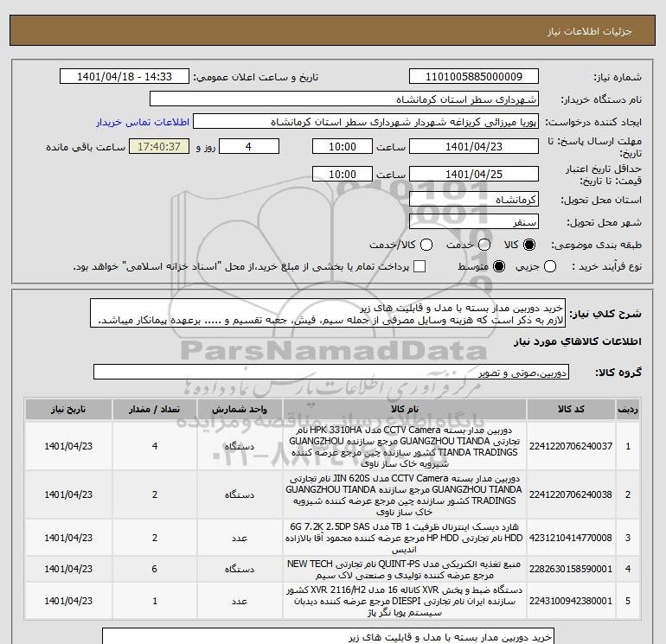Click the کد کالا column header
This screenshot has height=644, width=666.
[571, 409]
